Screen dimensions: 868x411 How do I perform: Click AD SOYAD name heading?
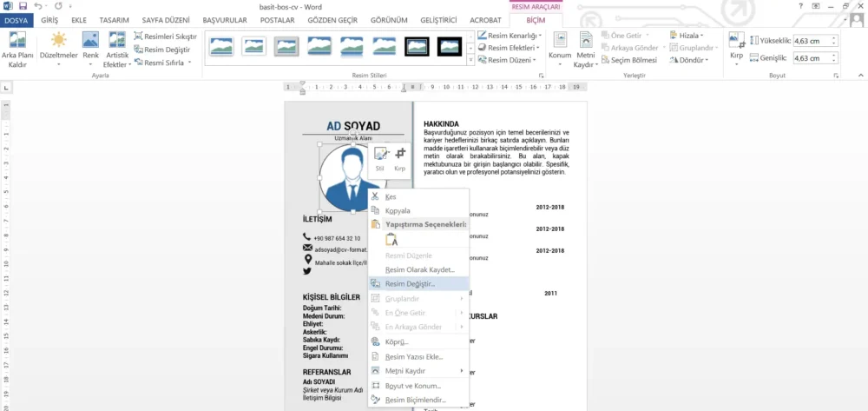pos(353,127)
